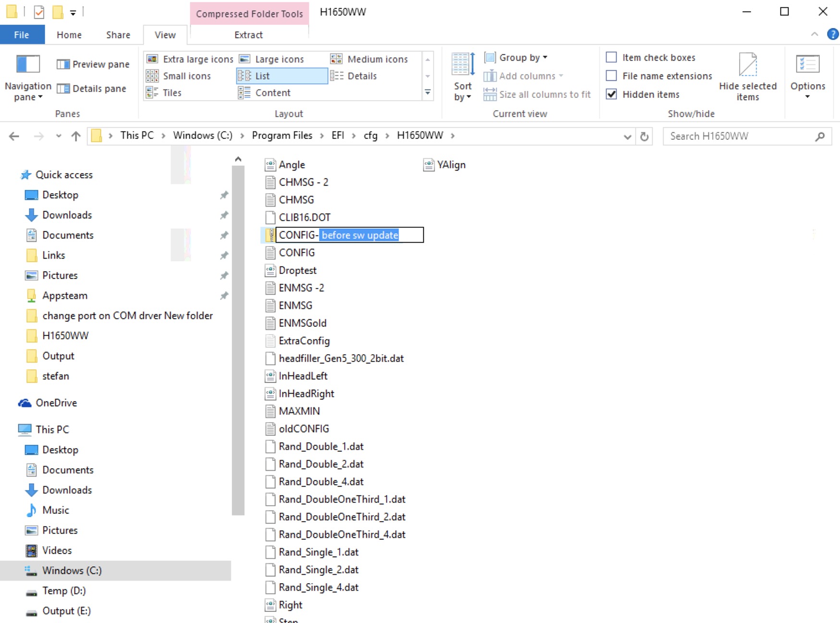Open the Sort by menu
840x623 pixels.
463,77
